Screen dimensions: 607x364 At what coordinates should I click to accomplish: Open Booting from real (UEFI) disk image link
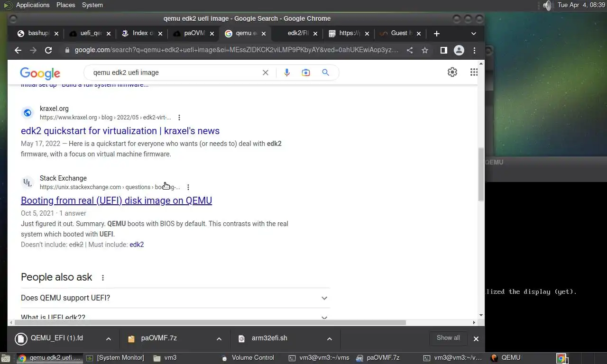tap(116, 200)
